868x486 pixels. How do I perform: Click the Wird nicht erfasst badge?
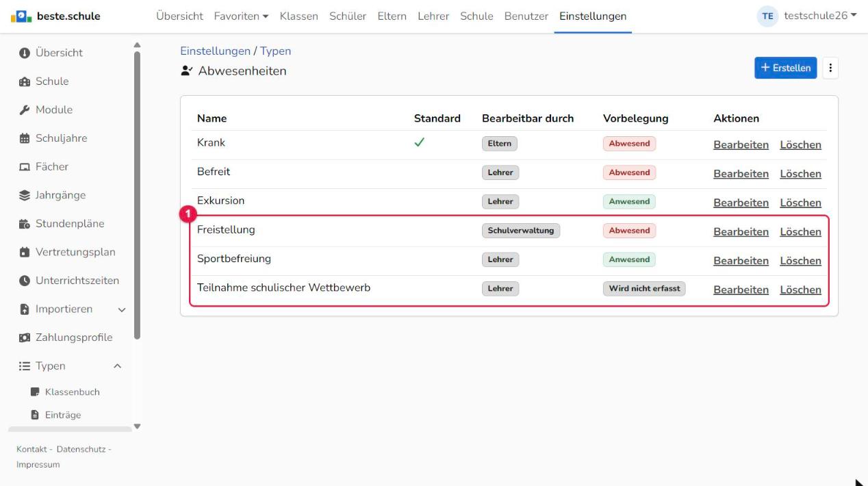tap(644, 289)
